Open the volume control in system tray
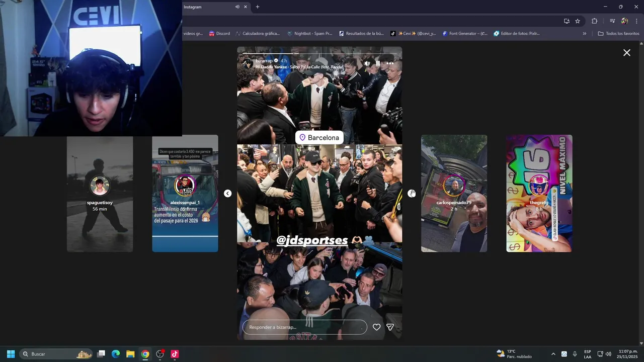644x362 pixels. point(609,354)
